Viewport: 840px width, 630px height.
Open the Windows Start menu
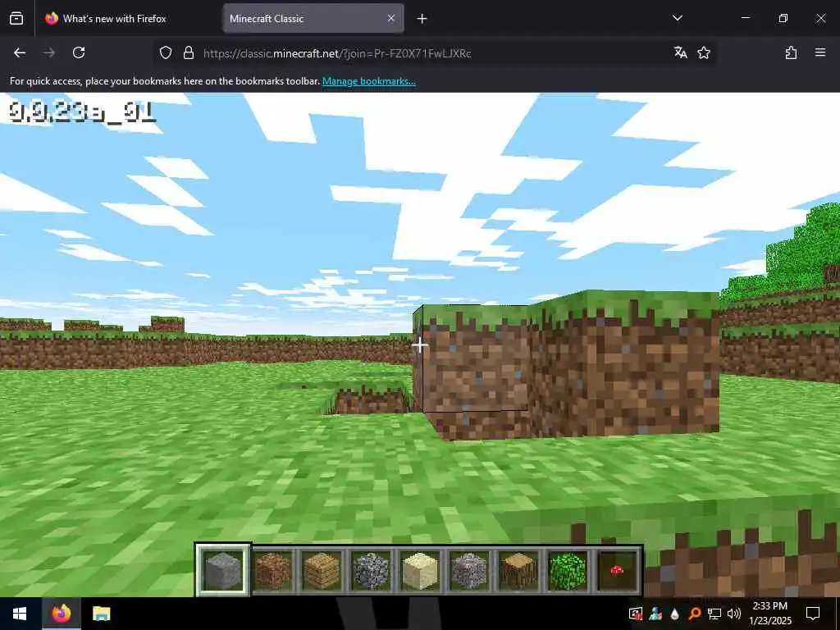click(20, 614)
